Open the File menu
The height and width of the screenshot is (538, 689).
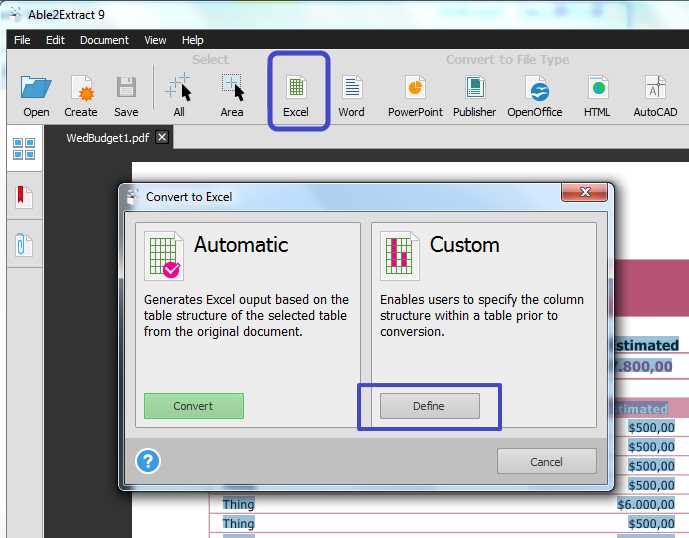[x=22, y=40]
